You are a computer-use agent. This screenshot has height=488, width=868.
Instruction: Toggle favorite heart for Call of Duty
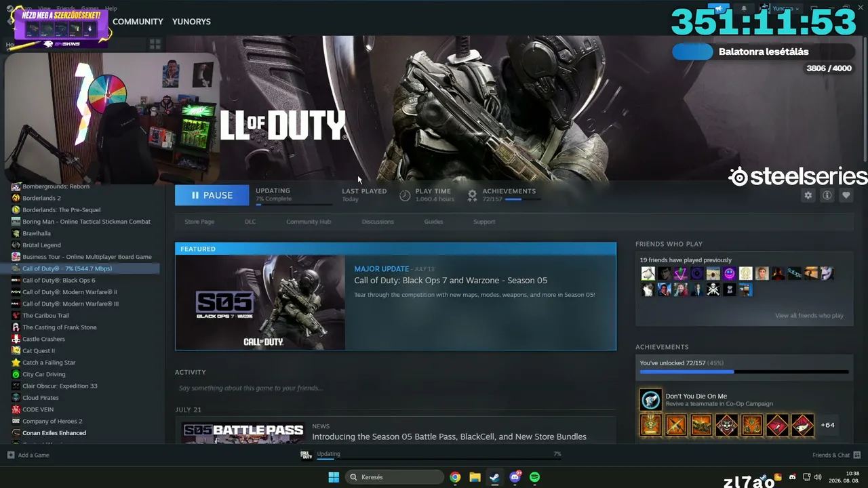[846, 195]
